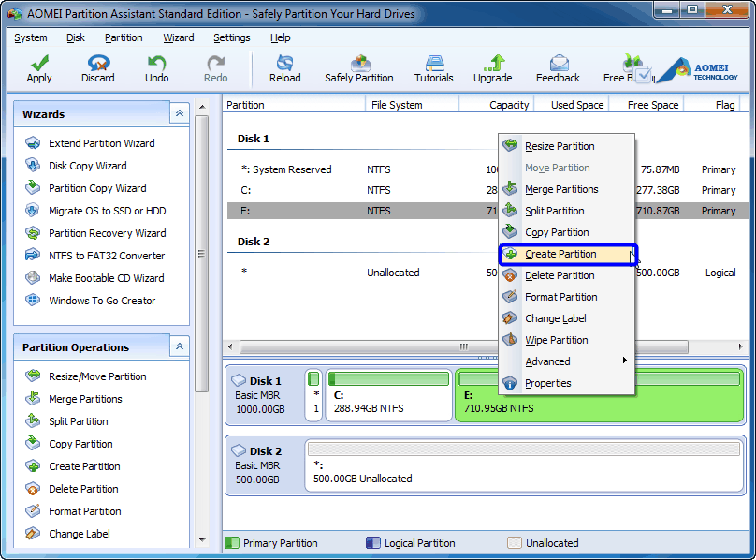Sort by the File System column header
This screenshot has width=756, height=560.
click(x=412, y=105)
